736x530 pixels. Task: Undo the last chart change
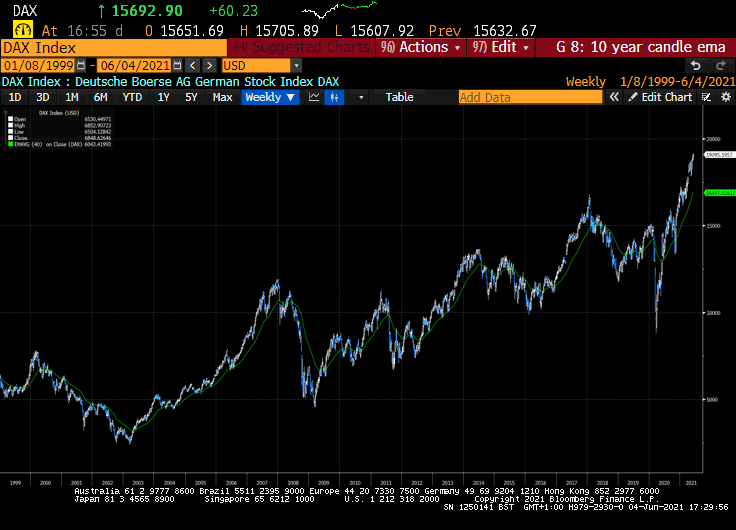(x=695, y=65)
